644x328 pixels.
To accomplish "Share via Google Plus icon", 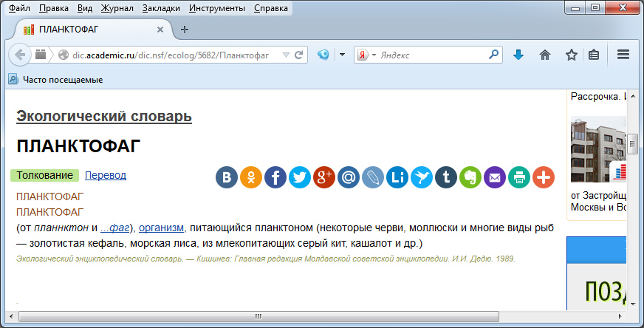I will (324, 177).
